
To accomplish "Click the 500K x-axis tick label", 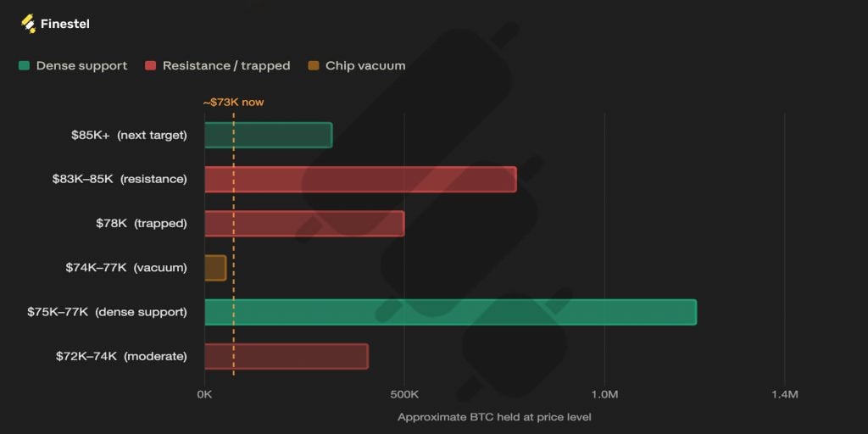I will click(x=404, y=395).
